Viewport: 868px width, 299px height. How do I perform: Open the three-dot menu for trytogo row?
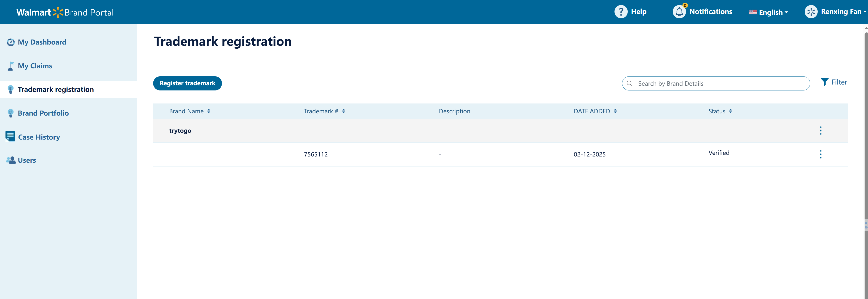pos(820,131)
